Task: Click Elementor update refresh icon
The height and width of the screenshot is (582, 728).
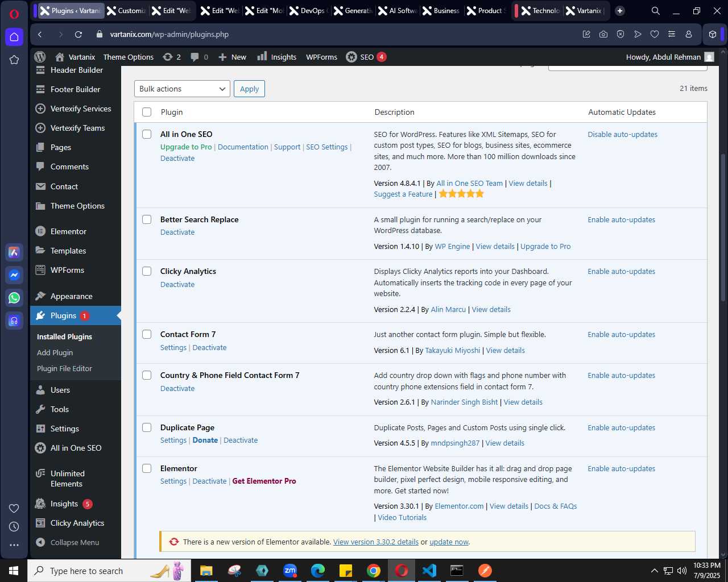Action: (174, 542)
